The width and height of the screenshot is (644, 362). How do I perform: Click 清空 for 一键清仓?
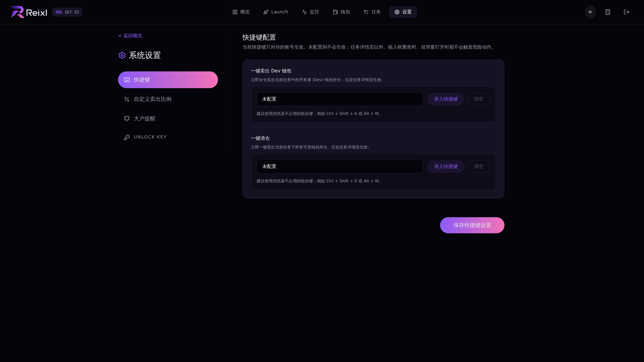pyautogui.click(x=478, y=167)
